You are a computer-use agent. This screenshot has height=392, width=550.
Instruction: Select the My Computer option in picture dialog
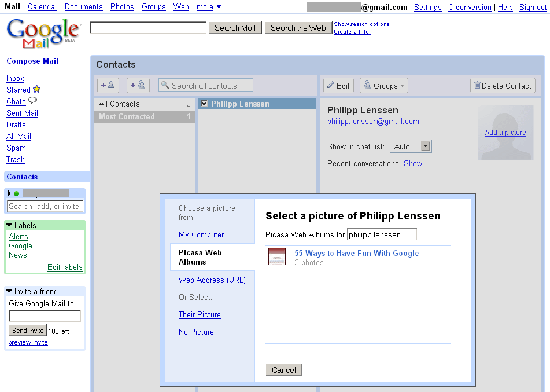click(201, 234)
